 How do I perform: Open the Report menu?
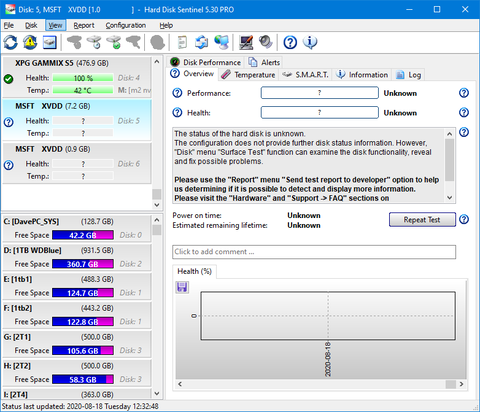pyautogui.click(x=84, y=25)
